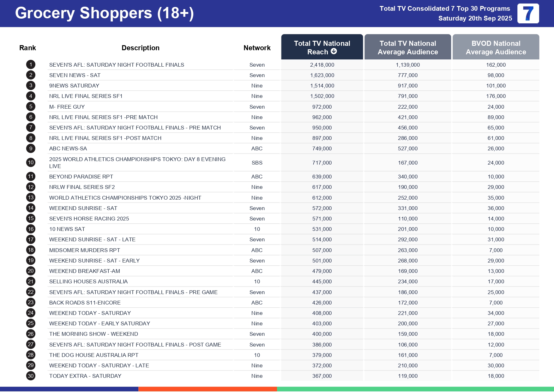
Task: Click the orange footer color bar
Action: click(208, 389)
